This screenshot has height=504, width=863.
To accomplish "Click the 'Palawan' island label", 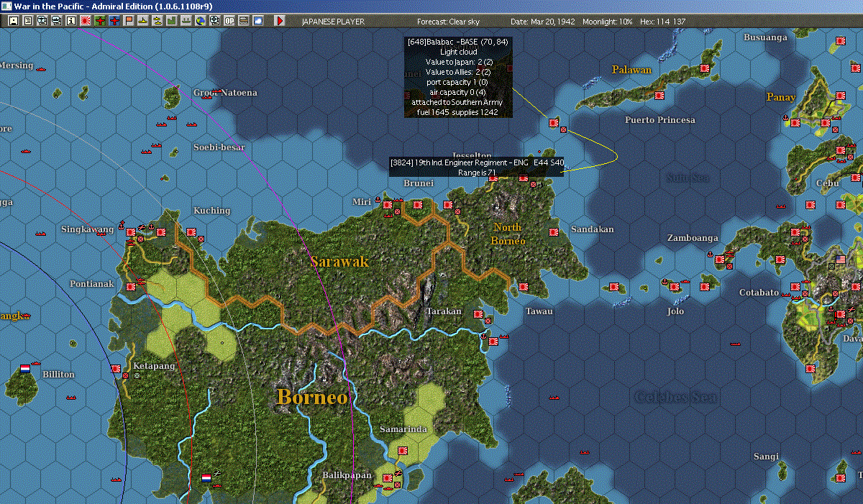I will pyautogui.click(x=631, y=70).
